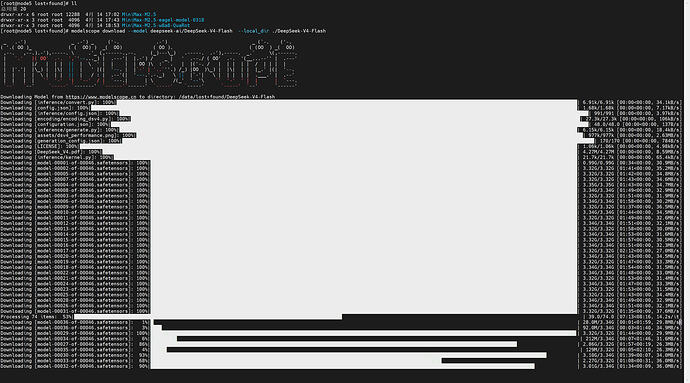Click the terminal's vertical scrollbar
This screenshot has width=690, height=383.
pyautogui.click(x=686, y=192)
